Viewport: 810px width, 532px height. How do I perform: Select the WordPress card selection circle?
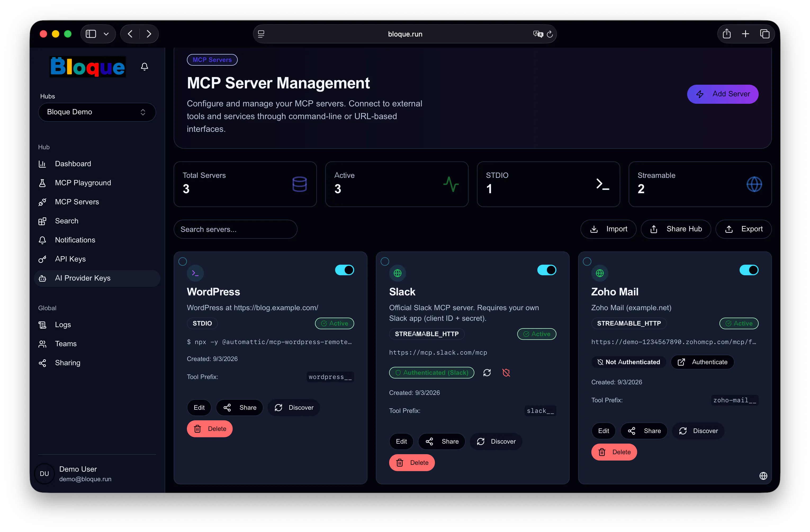[183, 262]
